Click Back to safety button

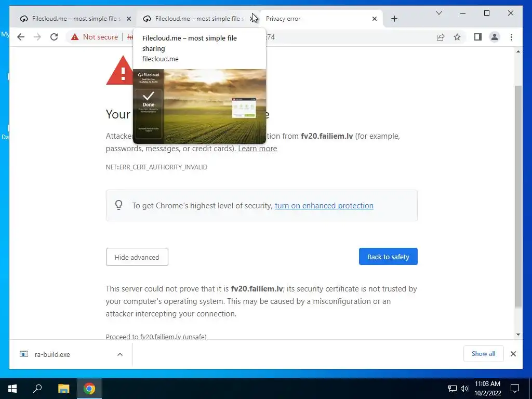(388, 257)
